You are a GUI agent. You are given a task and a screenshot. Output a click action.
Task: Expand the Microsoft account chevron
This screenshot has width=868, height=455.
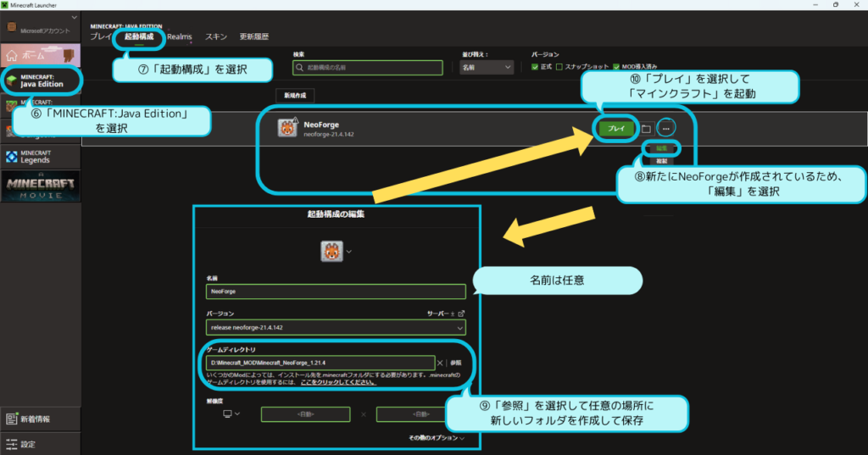[75, 18]
